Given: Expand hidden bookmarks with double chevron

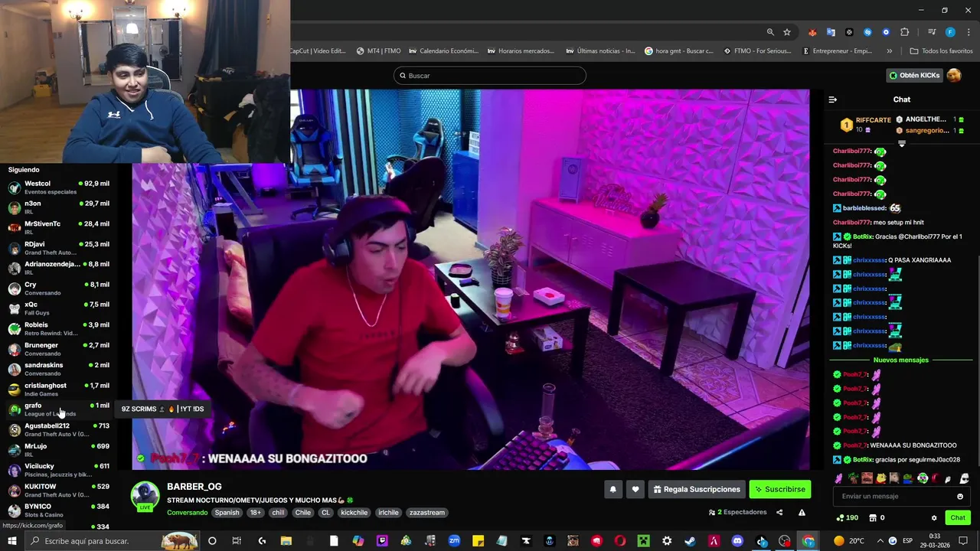Looking at the screenshot, I should coord(889,51).
